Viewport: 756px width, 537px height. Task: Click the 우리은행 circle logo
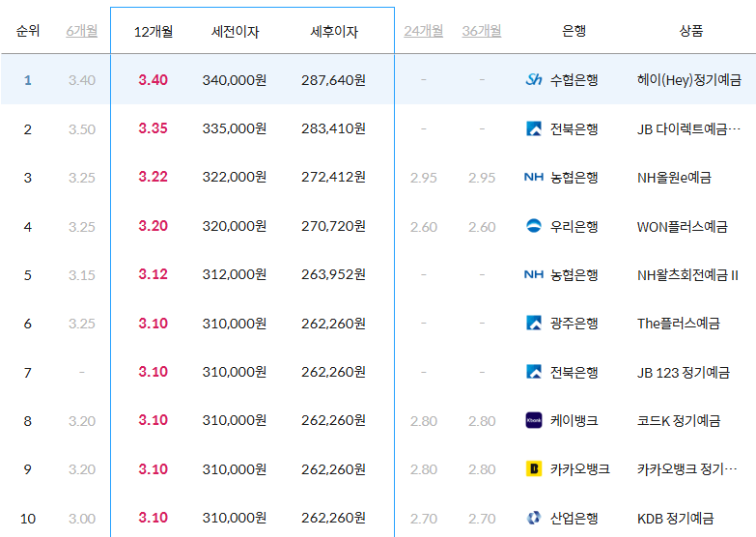(534, 226)
